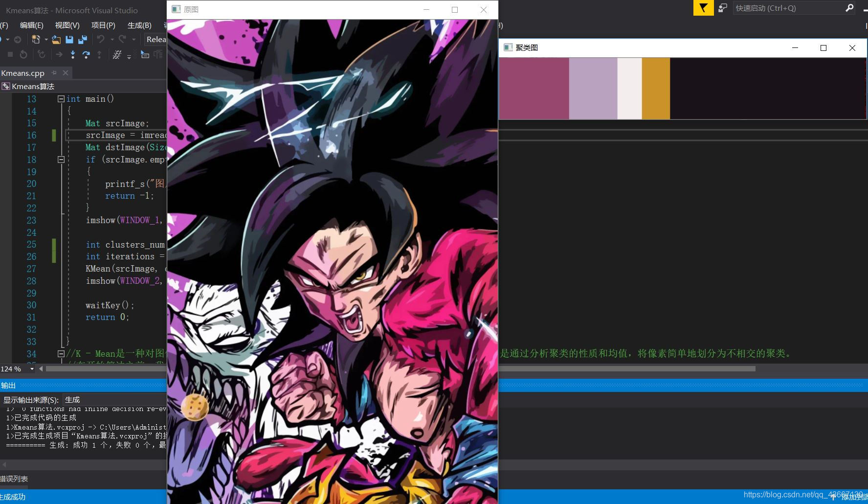Click the Step Out debug icon
The image size is (868, 504).
[x=99, y=54]
